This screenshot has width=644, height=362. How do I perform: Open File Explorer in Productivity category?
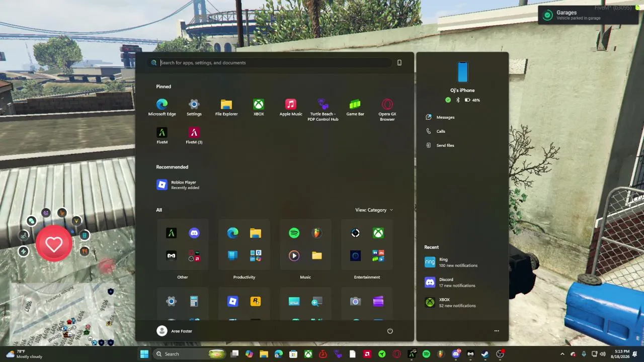click(256, 233)
